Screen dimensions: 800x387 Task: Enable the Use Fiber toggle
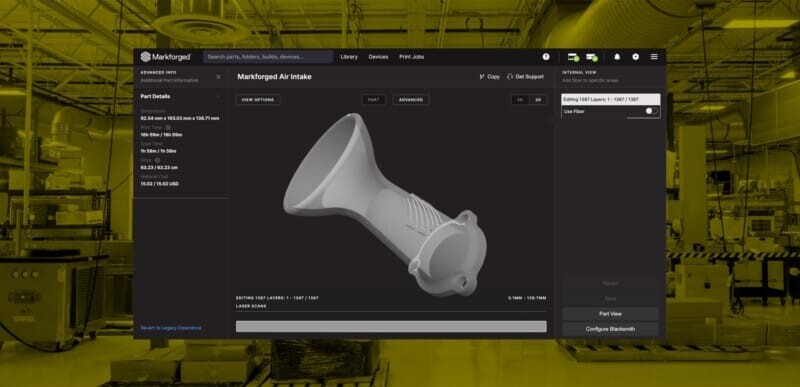652,111
